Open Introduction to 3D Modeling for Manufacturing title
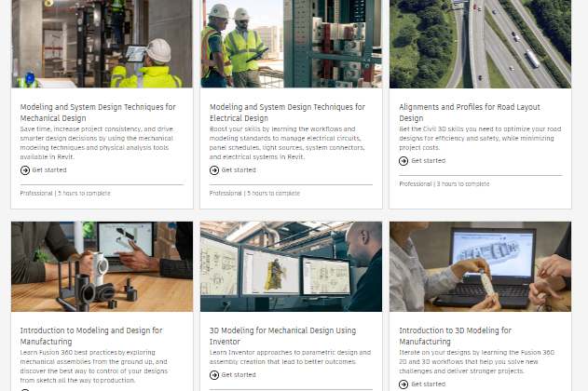588x391 pixels. [x=456, y=336]
